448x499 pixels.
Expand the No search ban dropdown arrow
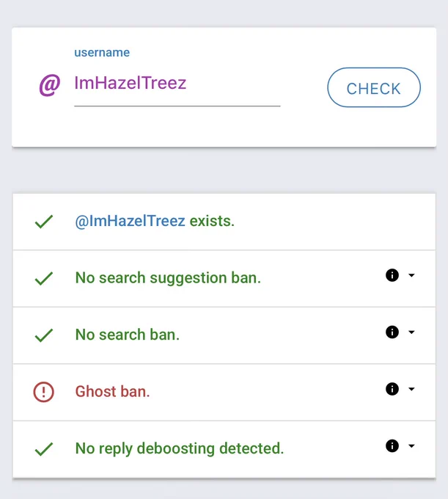pos(411,332)
